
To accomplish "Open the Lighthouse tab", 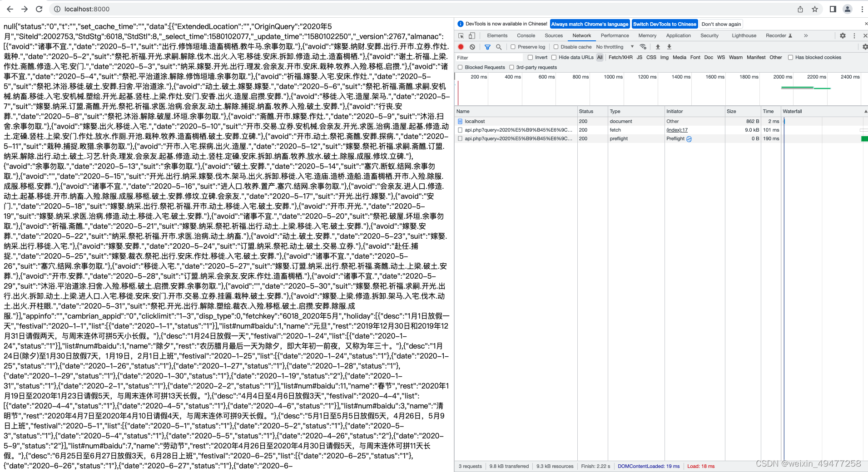I will (744, 35).
